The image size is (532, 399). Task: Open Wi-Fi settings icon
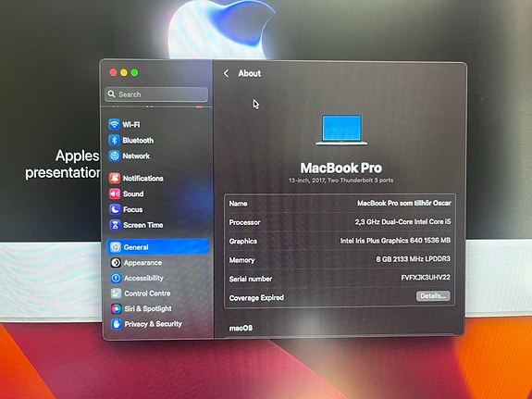[114, 124]
